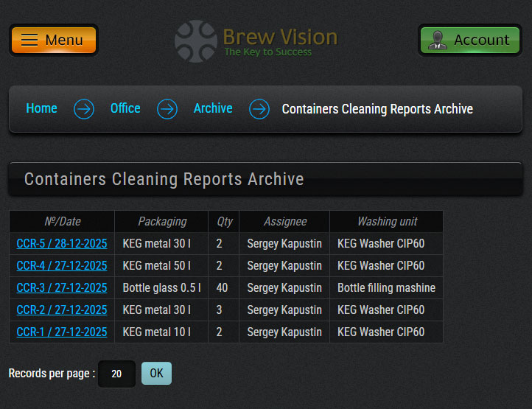Screen dimensions: 532x409
Task: Navigate to Archive breadcrumb link
Action: 213,108
